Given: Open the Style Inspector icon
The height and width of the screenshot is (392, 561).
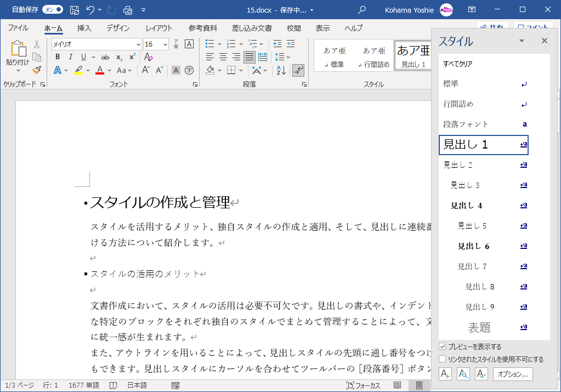Looking at the screenshot, I should point(463,374).
